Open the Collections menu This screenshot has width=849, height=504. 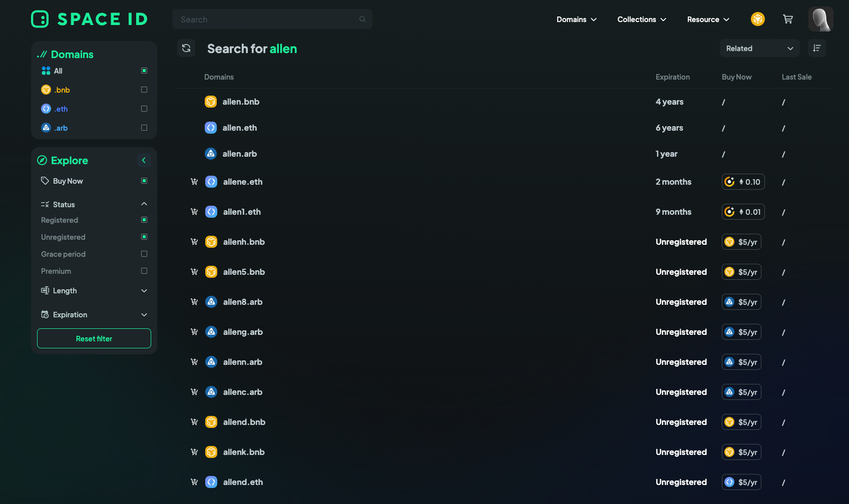[642, 19]
